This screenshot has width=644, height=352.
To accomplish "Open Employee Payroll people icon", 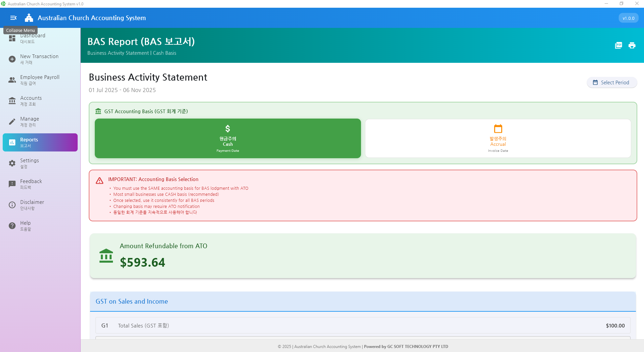I will click(x=12, y=80).
